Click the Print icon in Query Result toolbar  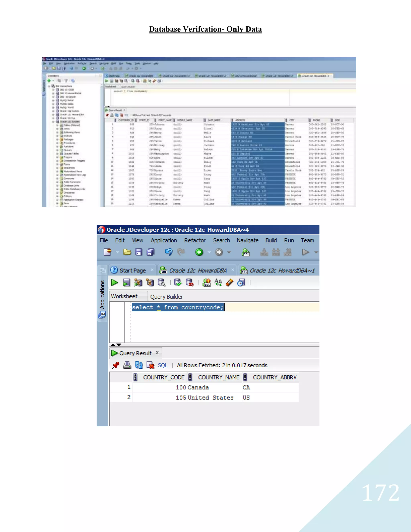[127, 365]
